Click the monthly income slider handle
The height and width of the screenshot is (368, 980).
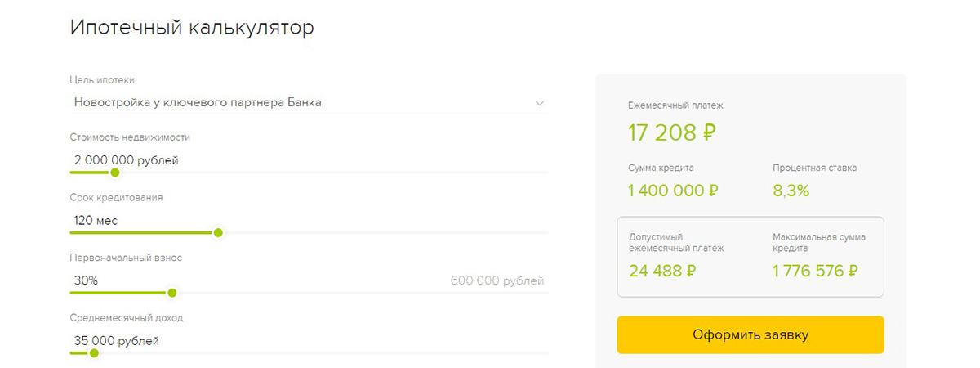pyautogui.click(x=94, y=353)
